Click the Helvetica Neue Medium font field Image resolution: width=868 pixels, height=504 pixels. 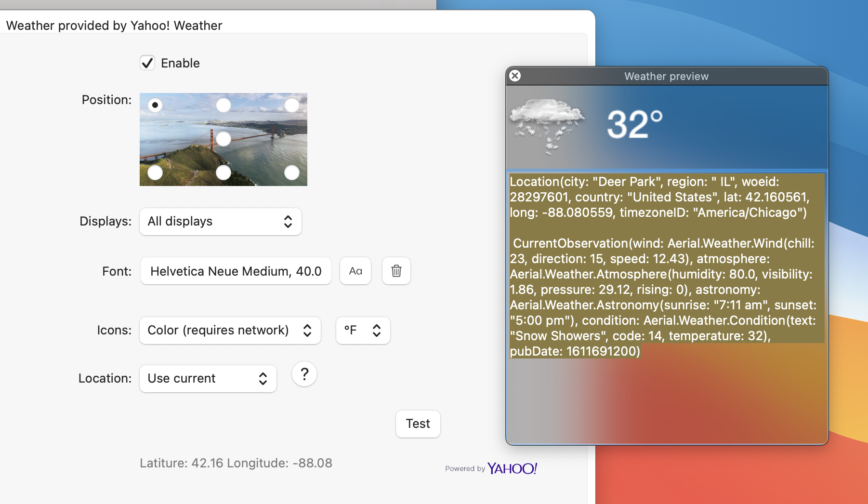click(x=236, y=271)
